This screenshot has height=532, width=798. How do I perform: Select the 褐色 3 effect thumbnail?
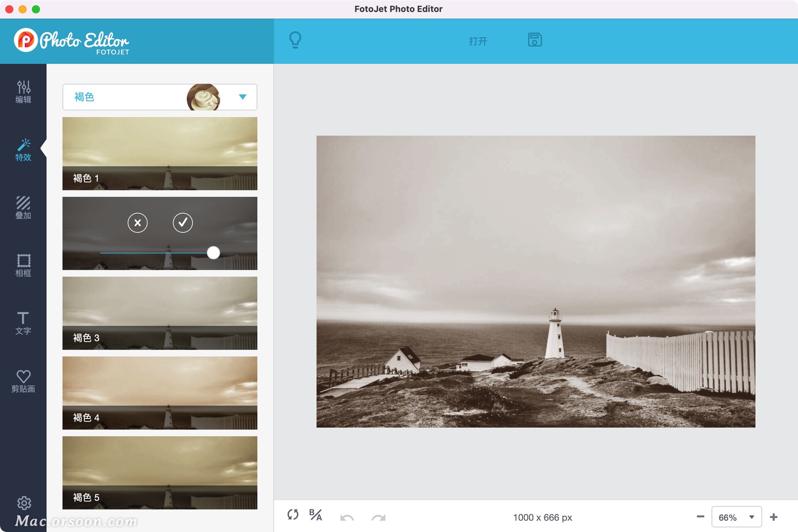pyautogui.click(x=160, y=313)
